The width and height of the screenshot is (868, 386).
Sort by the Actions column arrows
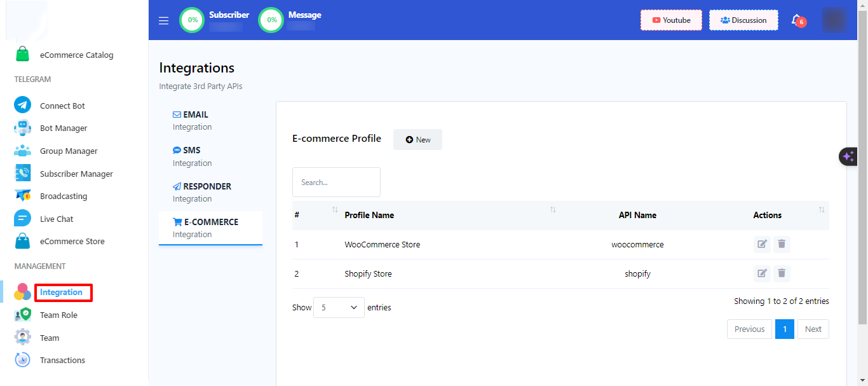tap(822, 210)
